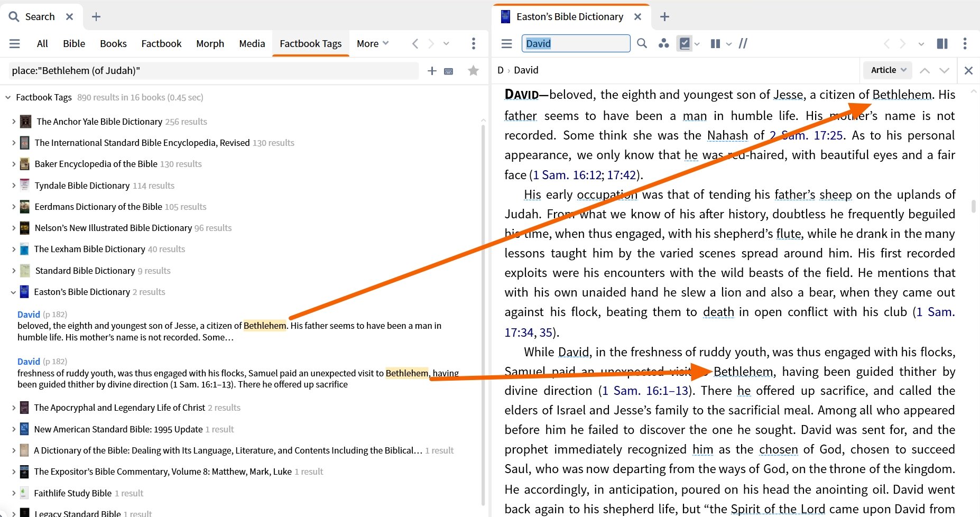
Task: Close the locator bar with X
Action: click(968, 70)
